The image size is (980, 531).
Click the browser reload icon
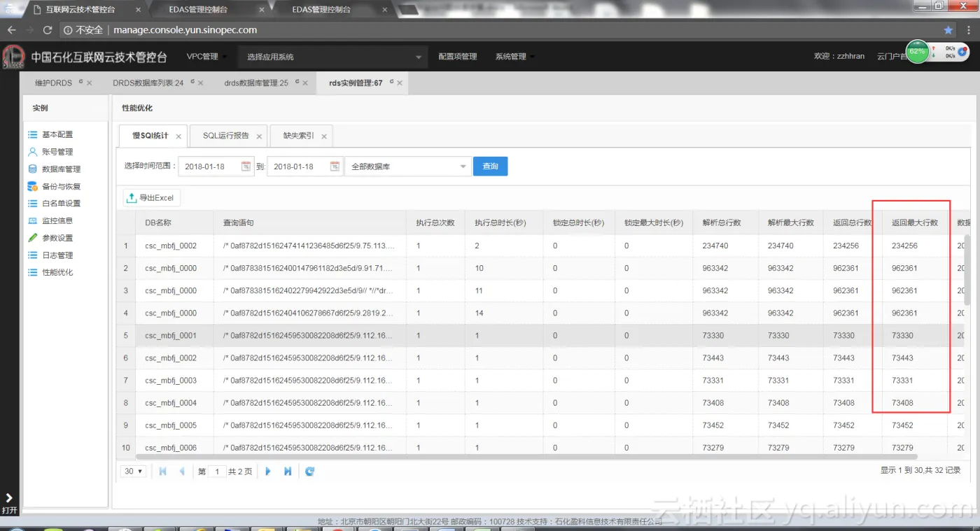(48, 30)
